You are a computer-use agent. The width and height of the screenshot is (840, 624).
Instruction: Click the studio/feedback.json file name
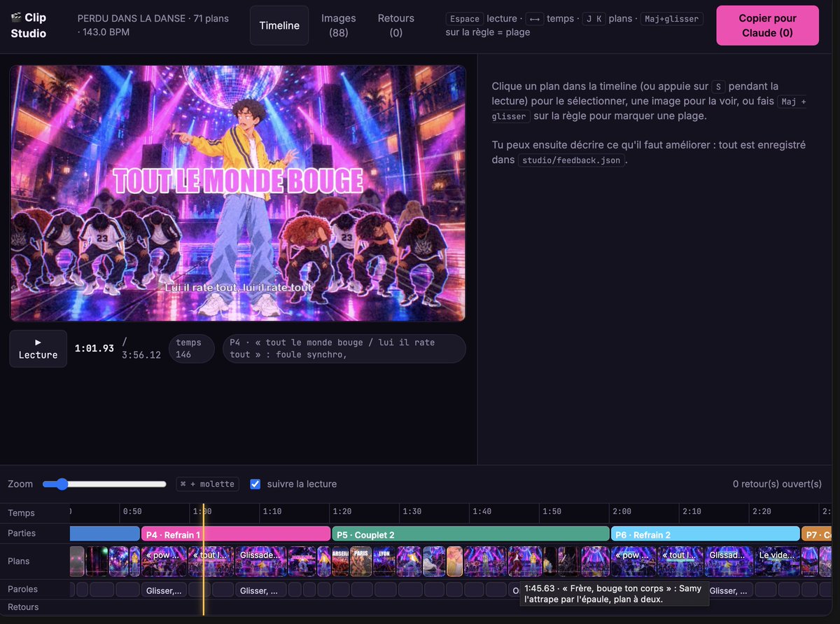[571, 160]
